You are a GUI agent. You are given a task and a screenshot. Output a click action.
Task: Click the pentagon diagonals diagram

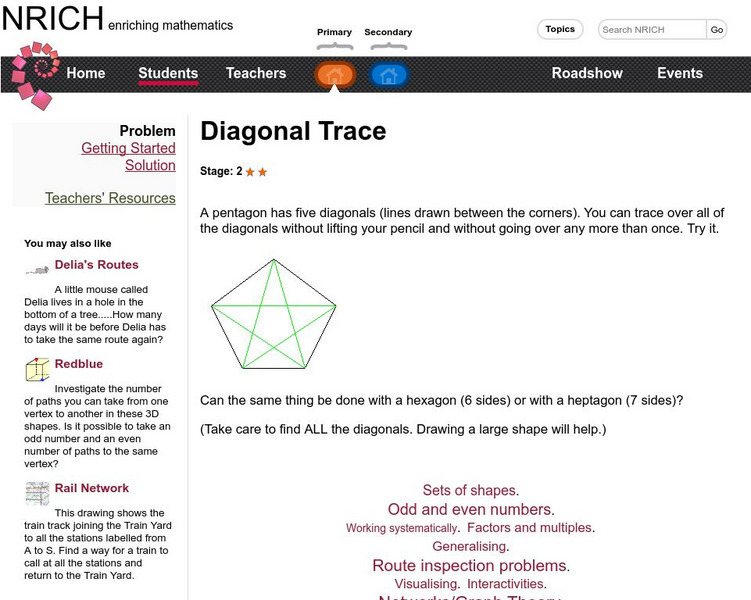(x=273, y=314)
